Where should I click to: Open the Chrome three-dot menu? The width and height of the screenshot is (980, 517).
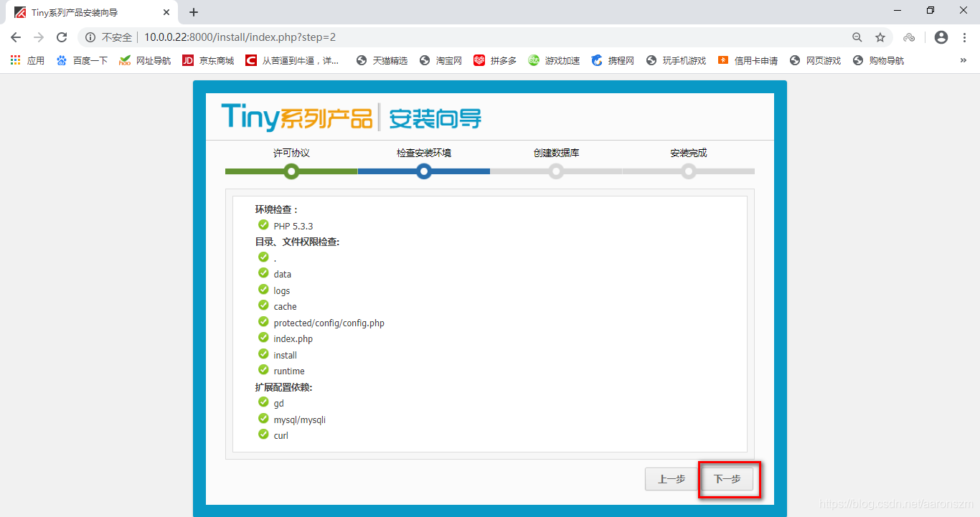click(x=964, y=37)
